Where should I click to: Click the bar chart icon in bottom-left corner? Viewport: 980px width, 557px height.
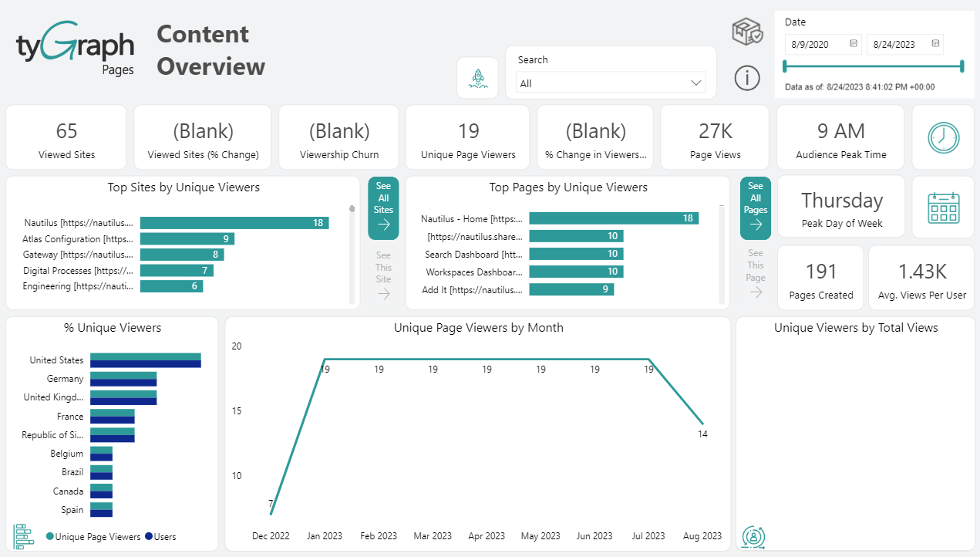(23, 536)
